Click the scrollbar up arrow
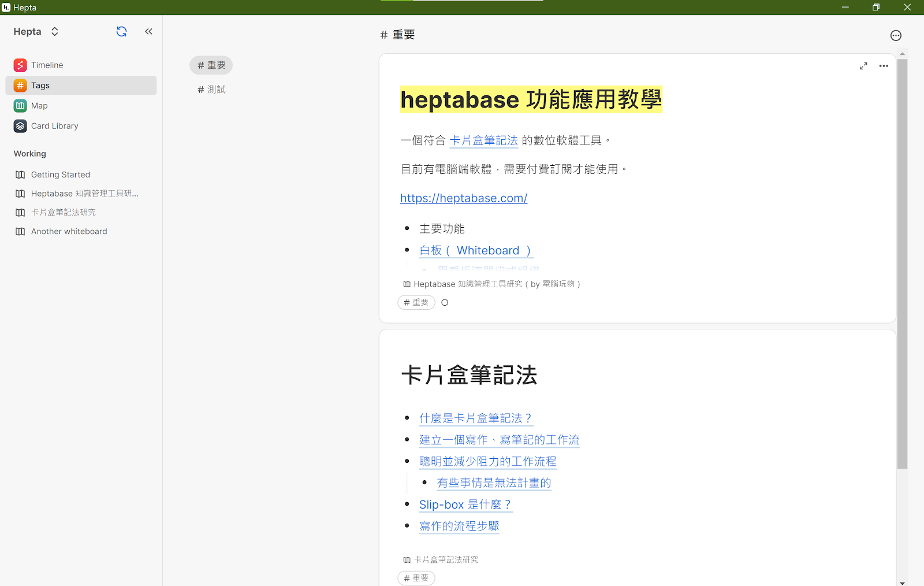 point(902,54)
